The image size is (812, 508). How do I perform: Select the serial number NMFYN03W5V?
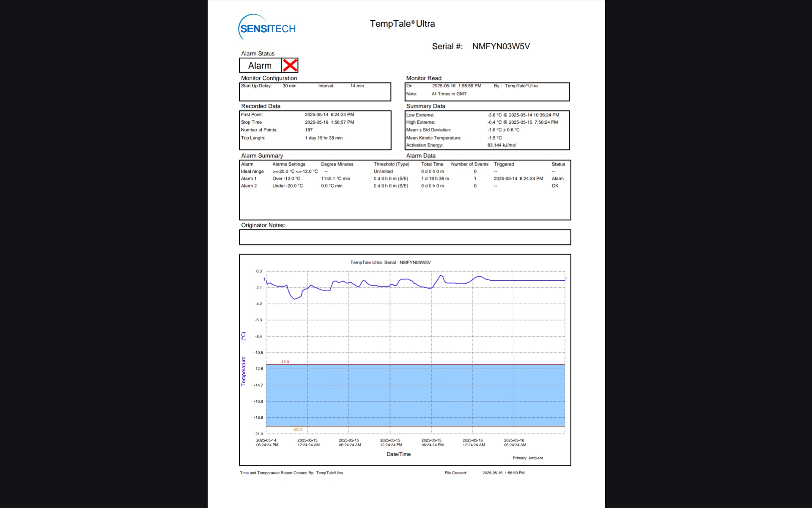point(501,46)
